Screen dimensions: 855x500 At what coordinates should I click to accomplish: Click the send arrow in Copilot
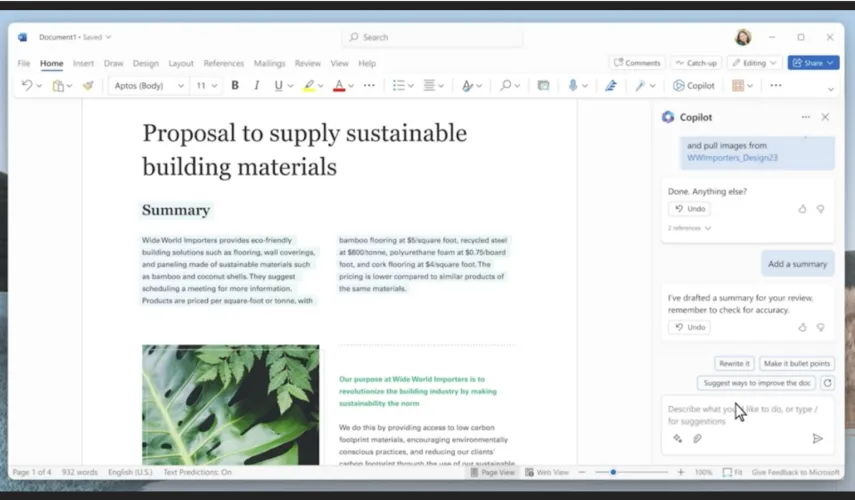click(817, 438)
